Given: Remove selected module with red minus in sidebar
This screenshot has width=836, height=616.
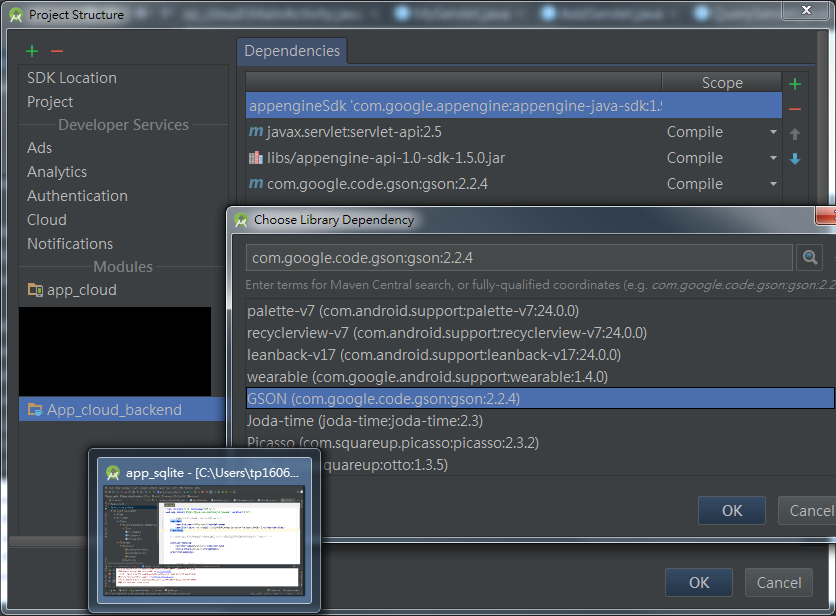Looking at the screenshot, I should (57, 51).
